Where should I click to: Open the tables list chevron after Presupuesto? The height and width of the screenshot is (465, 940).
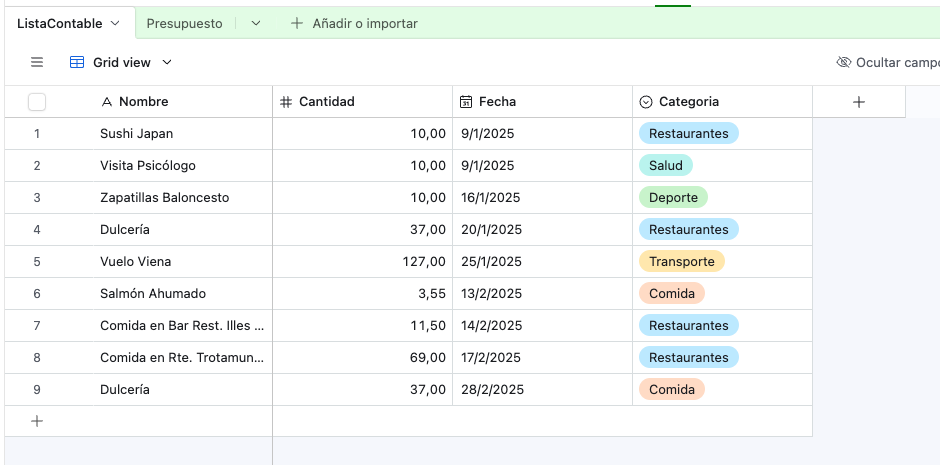point(256,23)
